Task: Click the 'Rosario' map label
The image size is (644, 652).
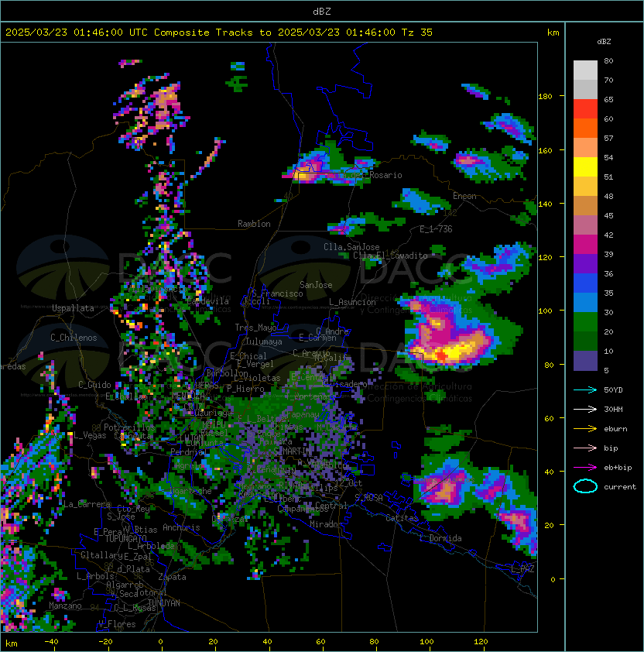Action: point(385,175)
